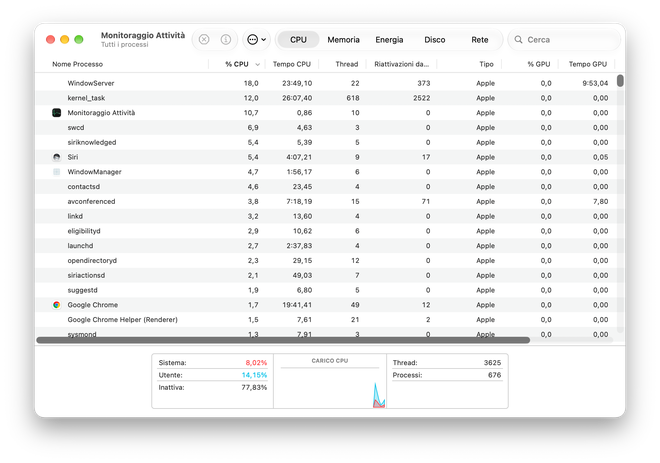Select the eligibilityd process row
Image resolution: width=660 pixels, height=463 pixels.
click(326, 231)
